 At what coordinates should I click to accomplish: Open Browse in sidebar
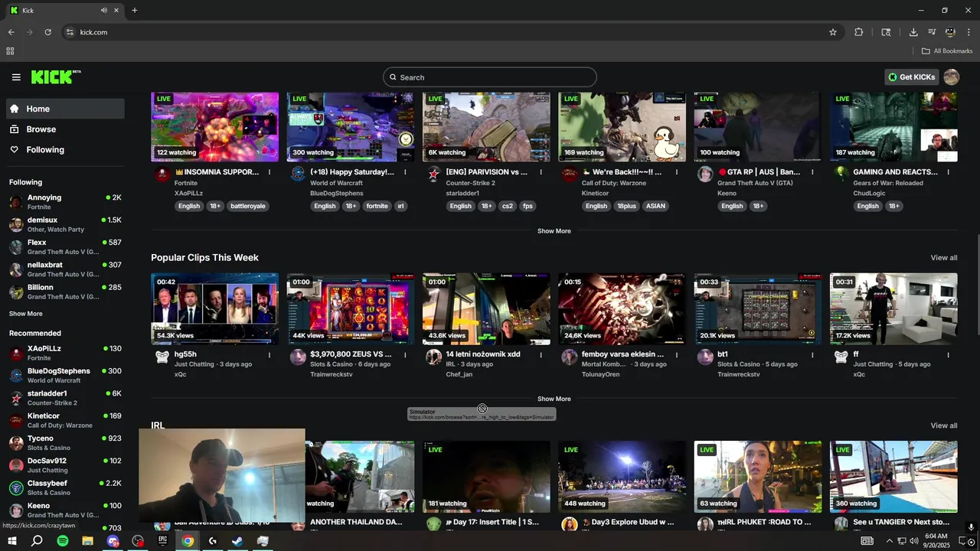[x=65, y=129]
